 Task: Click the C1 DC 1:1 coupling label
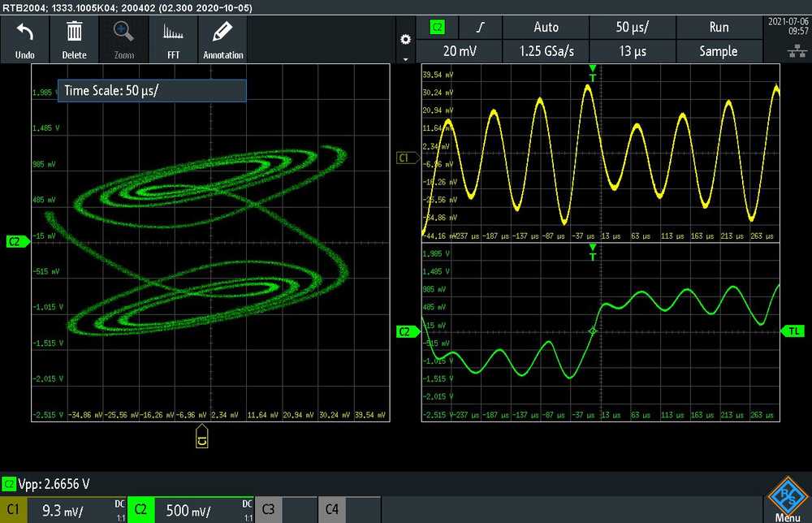(x=119, y=510)
